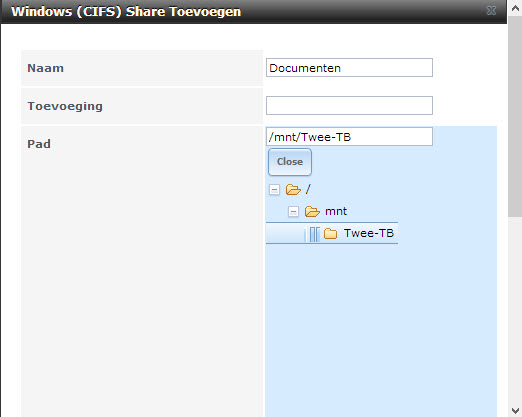Collapse the mnt folder node
522x417 pixels.
(293, 212)
